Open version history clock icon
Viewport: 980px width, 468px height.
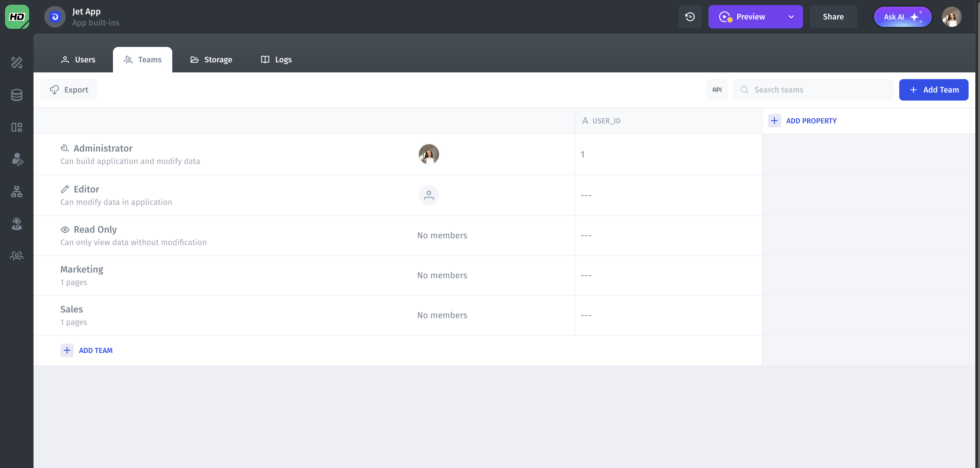click(x=690, y=17)
